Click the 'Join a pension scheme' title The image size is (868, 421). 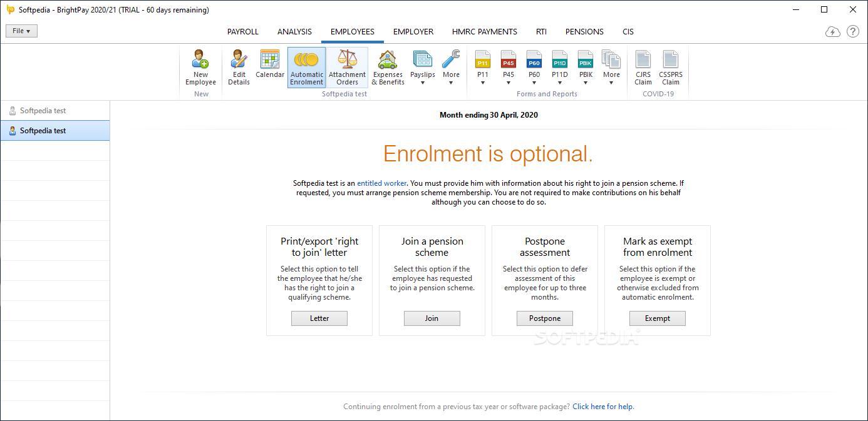pyautogui.click(x=432, y=247)
